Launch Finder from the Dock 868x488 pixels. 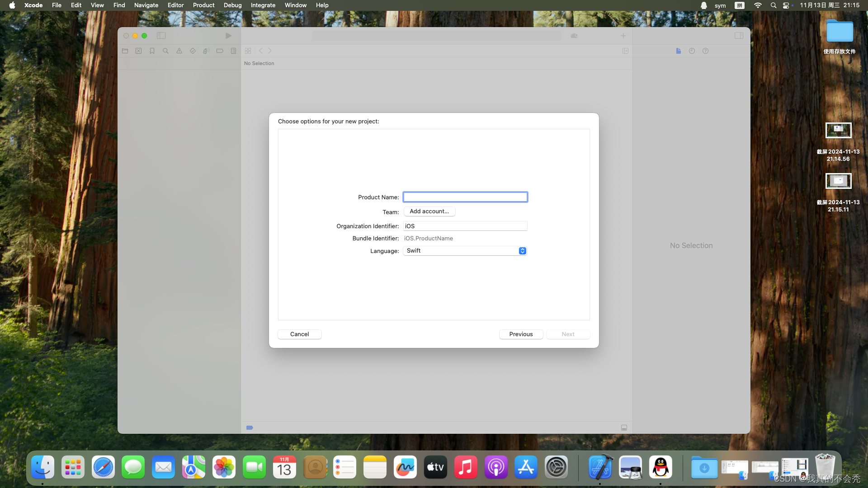tap(43, 467)
